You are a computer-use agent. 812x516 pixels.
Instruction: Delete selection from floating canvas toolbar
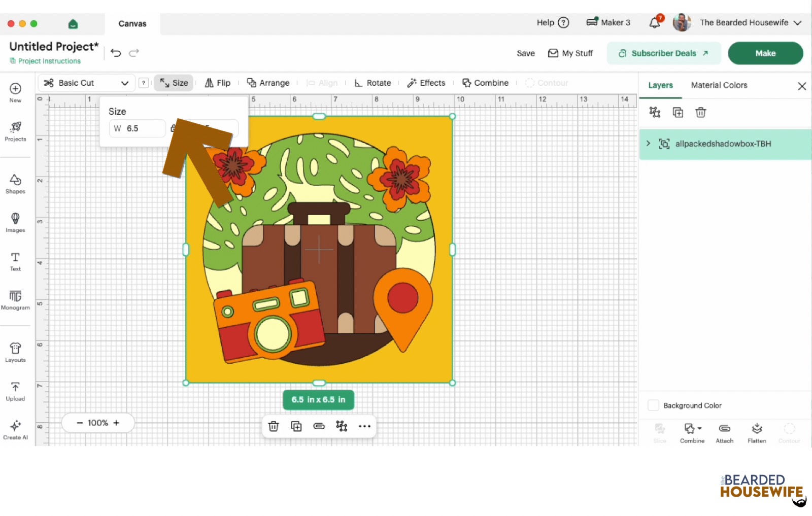click(x=274, y=426)
